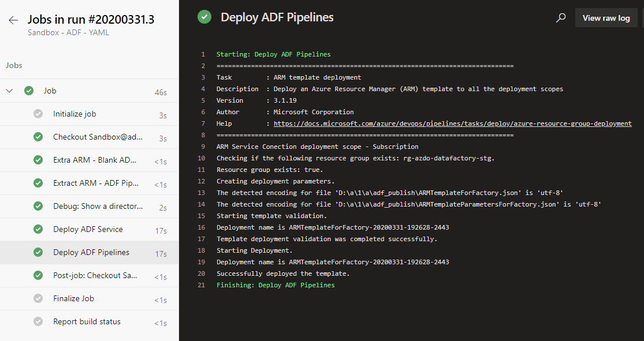Image resolution: width=644 pixels, height=341 pixels.
Task: Click the status icon for Post-job: Checkout Sa...
Action: tap(38, 275)
